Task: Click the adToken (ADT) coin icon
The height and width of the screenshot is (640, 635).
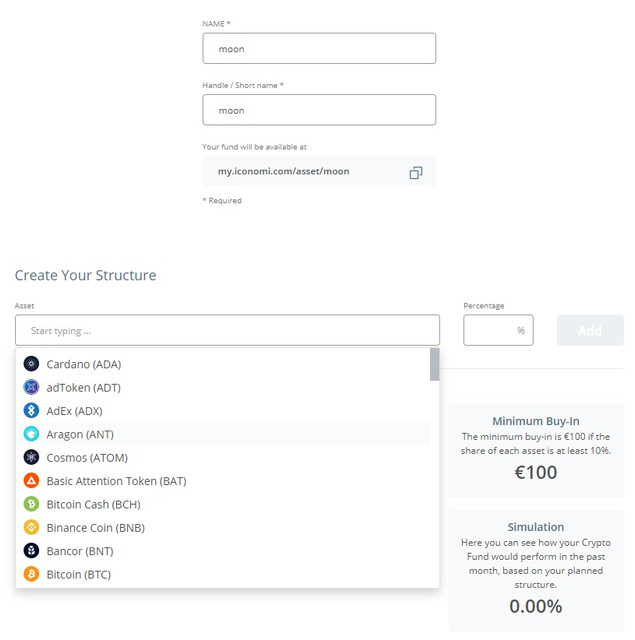Action: tap(31, 387)
